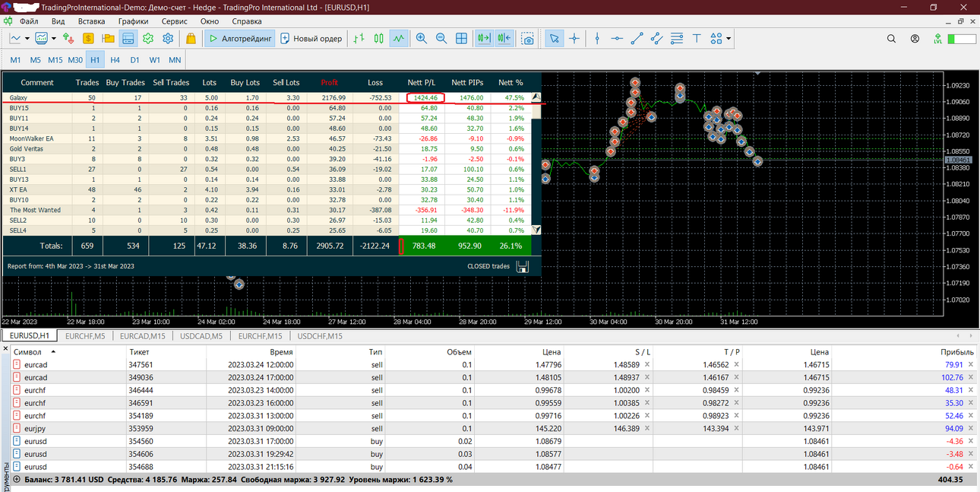Image resolution: width=980 pixels, height=492 pixels.
Task: Enable the chart auto-scroll toggle
Action: (483, 38)
